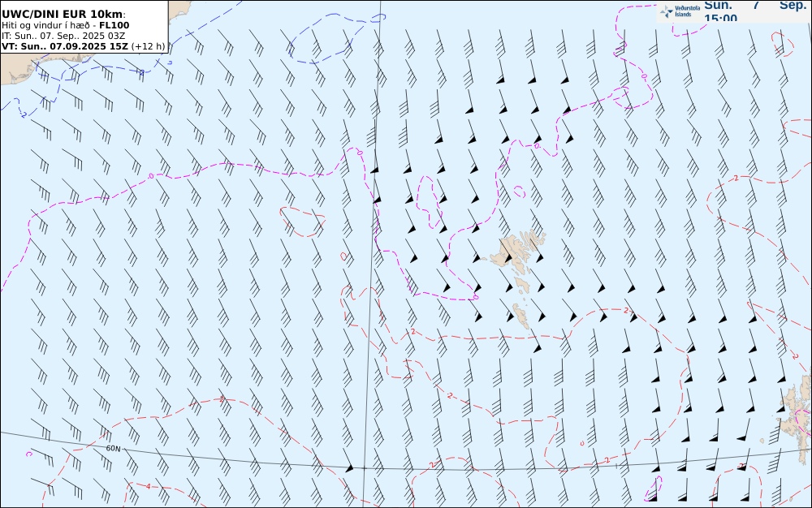This screenshot has height=508, width=812.
Task: Click the valid time "VT: Sun.. 07.09.2025 15Z" line
Action: click(83, 46)
